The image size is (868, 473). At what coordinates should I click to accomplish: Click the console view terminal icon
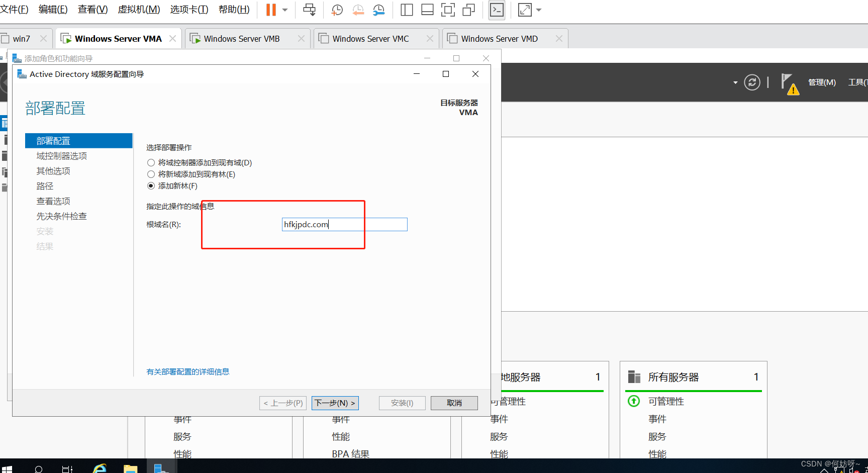click(497, 10)
